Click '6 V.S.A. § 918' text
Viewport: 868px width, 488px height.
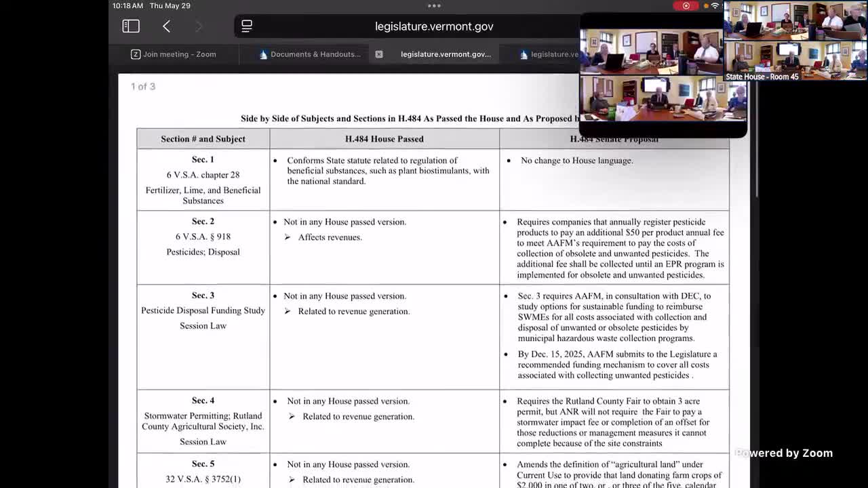pos(203,237)
